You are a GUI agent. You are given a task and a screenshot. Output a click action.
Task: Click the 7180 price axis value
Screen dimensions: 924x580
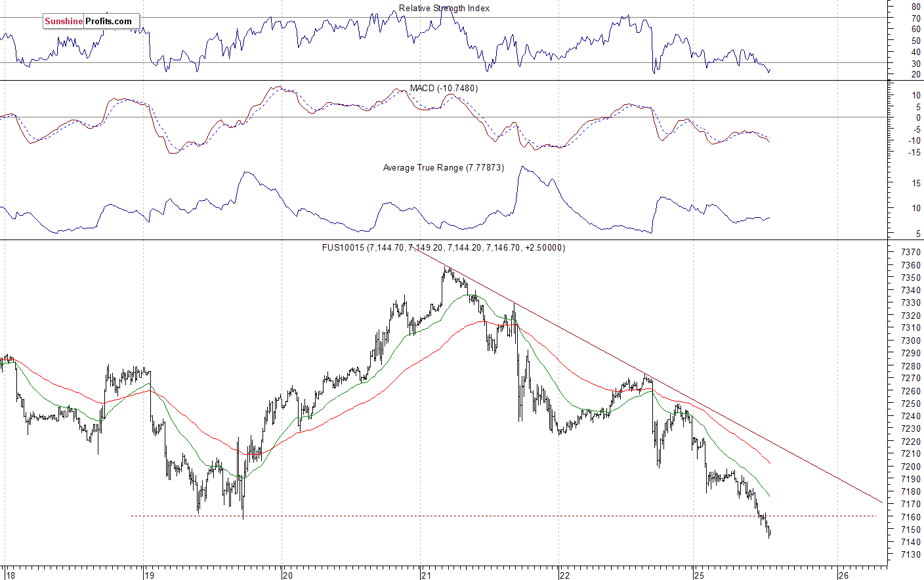910,491
